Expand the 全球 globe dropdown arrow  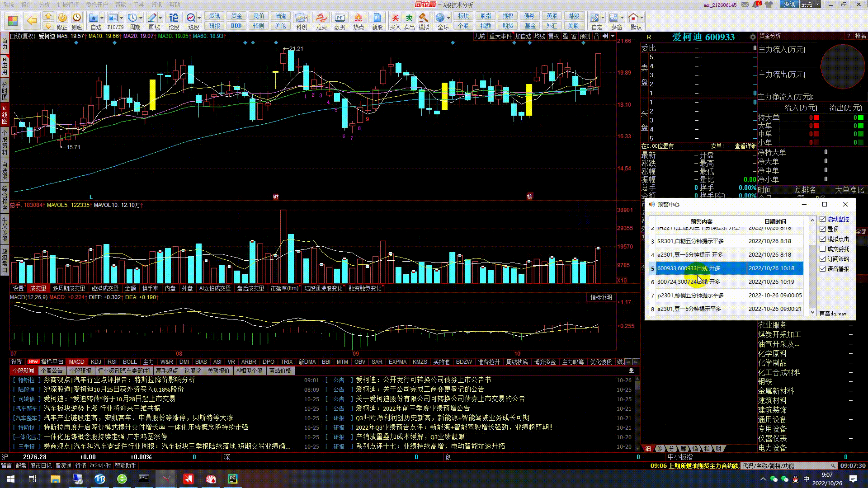coord(448,18)
